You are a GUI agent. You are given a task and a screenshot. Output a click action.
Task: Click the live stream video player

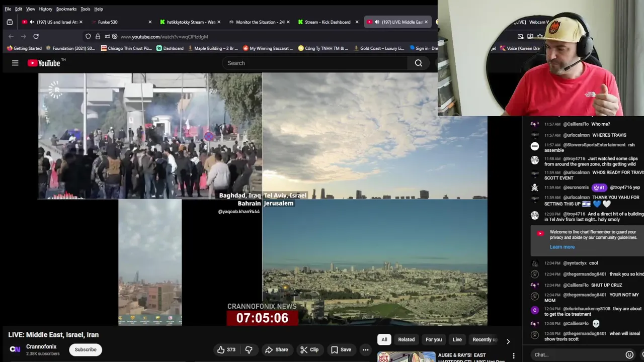(263, 200)
